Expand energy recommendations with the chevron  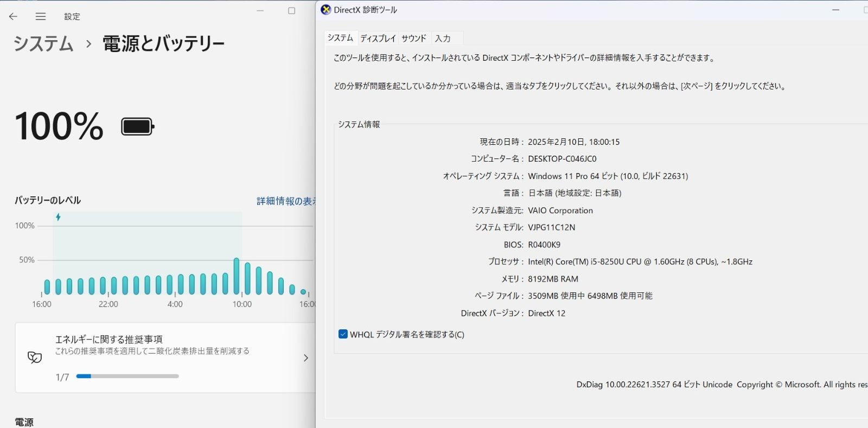coord(306,357)
